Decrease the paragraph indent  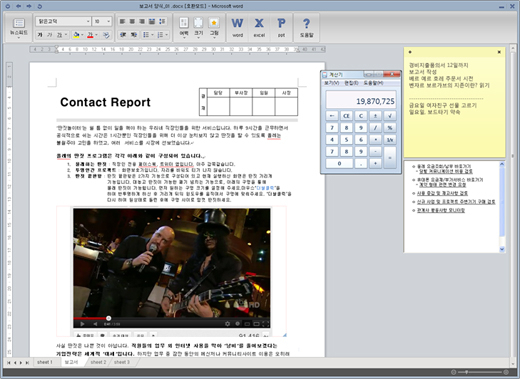pyautogui.click(x=123, y=35)
